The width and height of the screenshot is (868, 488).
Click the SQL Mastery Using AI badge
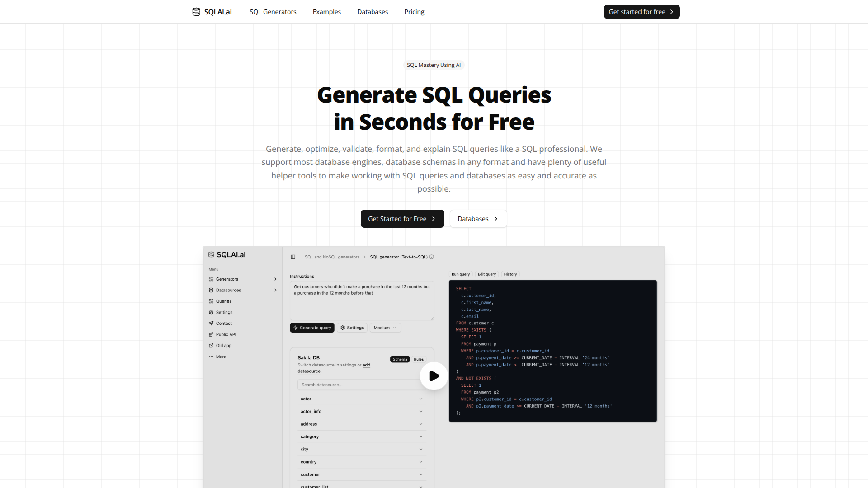click(x=434, y=65)
